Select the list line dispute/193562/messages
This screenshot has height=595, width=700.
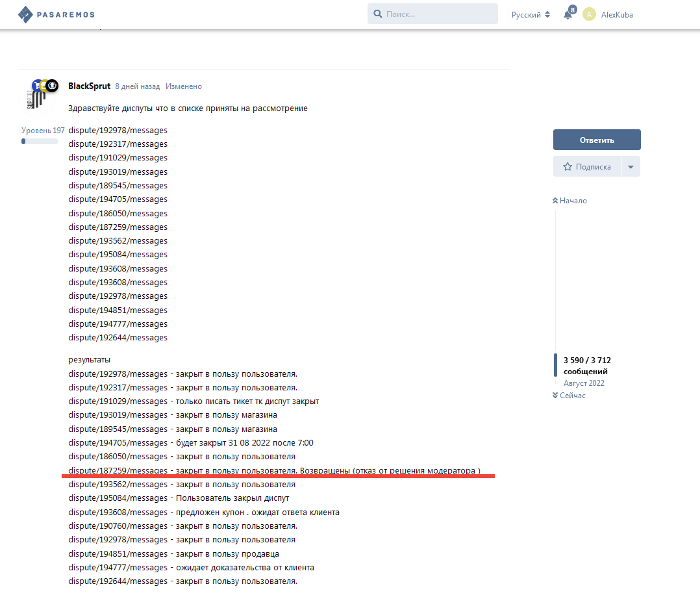click(118, 241)
